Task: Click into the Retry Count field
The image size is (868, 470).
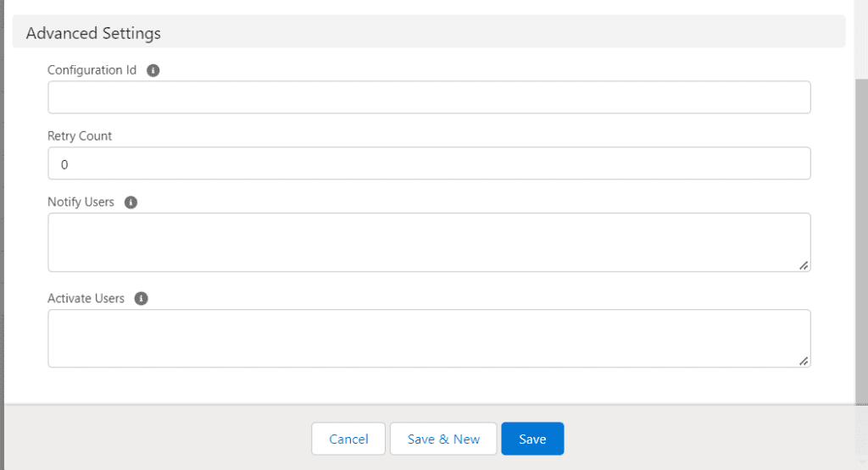Action: (429, 163)
